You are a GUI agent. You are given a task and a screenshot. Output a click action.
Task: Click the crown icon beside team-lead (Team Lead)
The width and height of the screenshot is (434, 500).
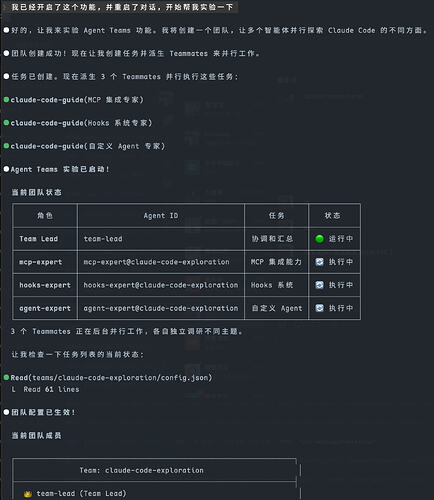click(x=28, y=494)
